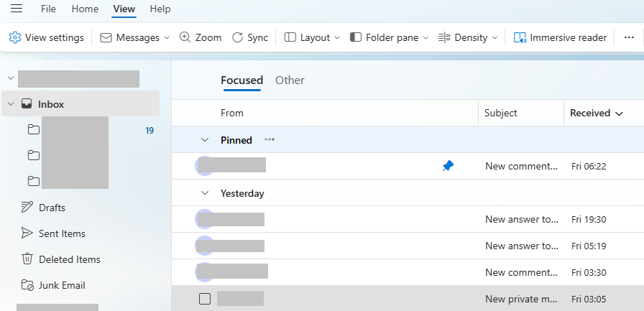
Task: Sort by Received column header
Action: point(597,113)
